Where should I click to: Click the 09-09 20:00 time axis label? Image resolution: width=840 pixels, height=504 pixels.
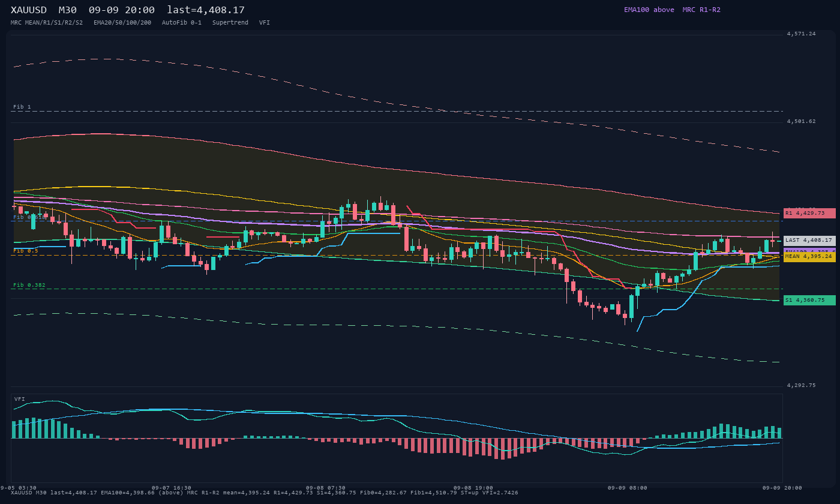point(782,488)
